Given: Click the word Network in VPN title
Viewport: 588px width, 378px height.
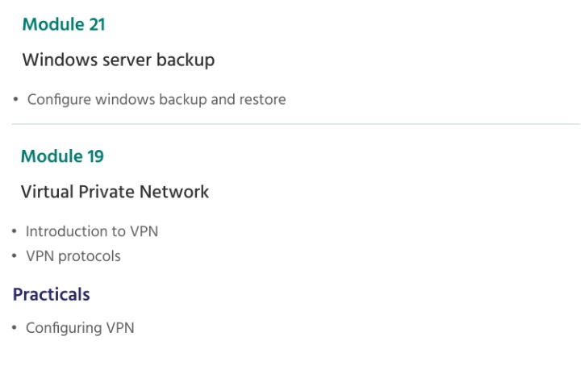Looking at the screenshot, I should [x=174, y=192].
